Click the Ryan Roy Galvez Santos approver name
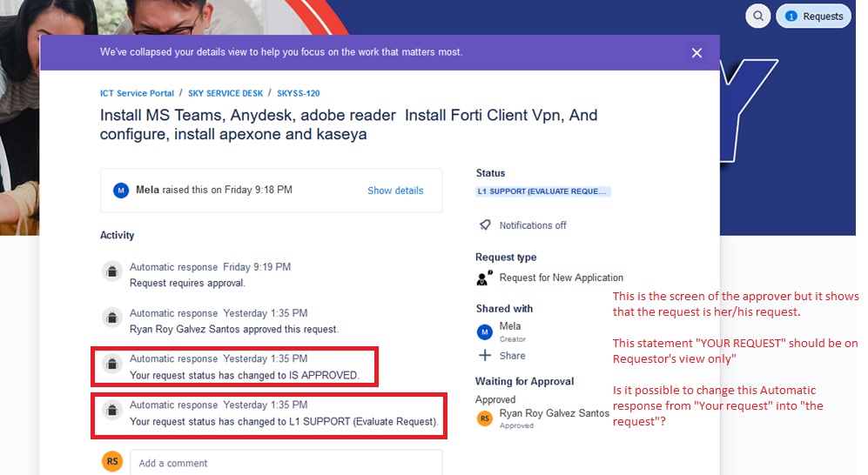 pos(554,413)
